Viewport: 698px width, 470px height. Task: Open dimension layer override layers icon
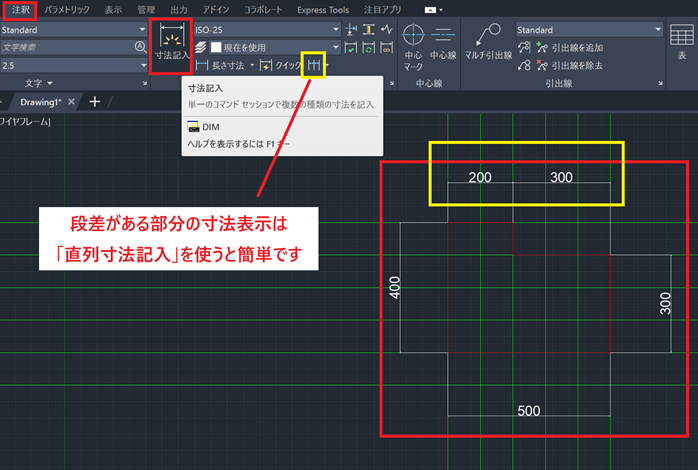click(x=201, y=47)
